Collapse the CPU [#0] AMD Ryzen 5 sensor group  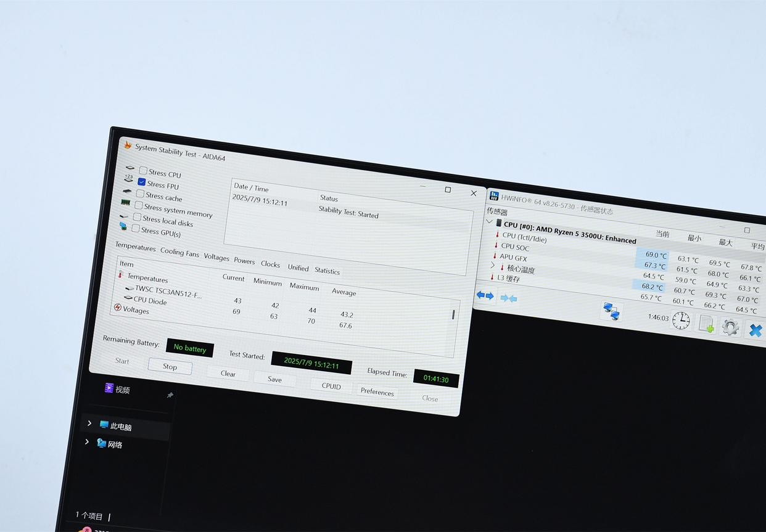pos(489,221)
